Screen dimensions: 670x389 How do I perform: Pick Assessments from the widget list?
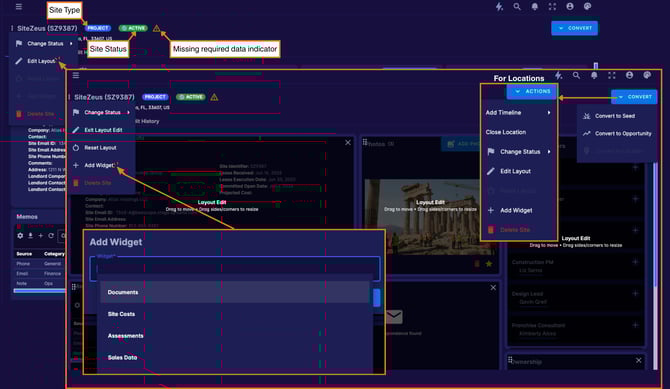pyautogui.click(x=235, y=336)
